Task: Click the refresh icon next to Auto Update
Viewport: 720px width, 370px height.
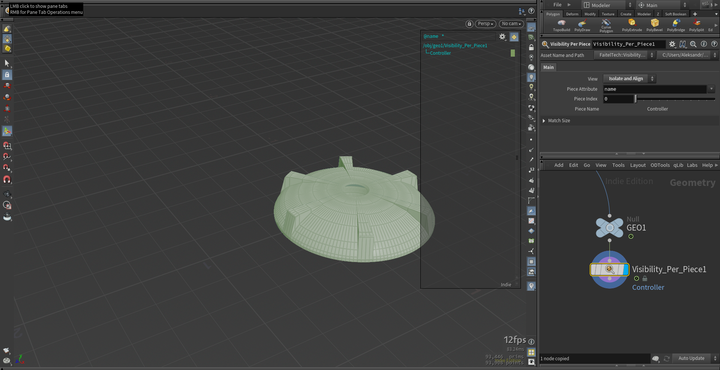Action: coord(666,358)
